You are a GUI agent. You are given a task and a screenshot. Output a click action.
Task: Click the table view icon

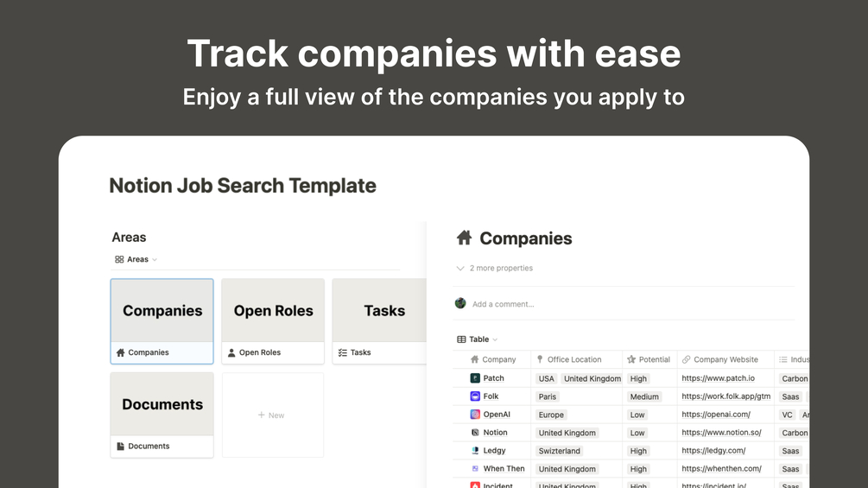[x=461, y=339]
